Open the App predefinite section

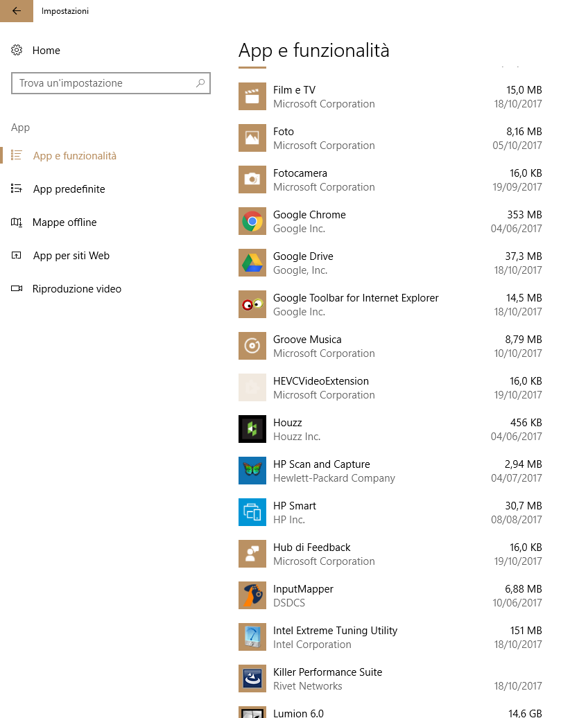click(x=69, y=189)
